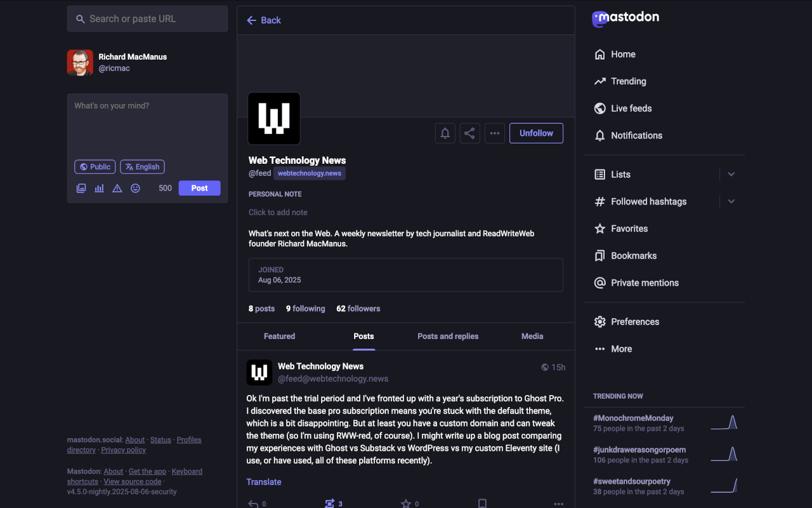Expand the Lists chevron
Screen dimensions: 812x508
731,175
